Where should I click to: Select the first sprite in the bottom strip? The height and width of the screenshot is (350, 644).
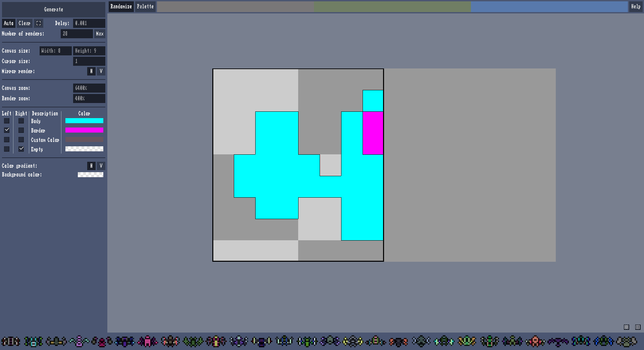pos(10,341)
